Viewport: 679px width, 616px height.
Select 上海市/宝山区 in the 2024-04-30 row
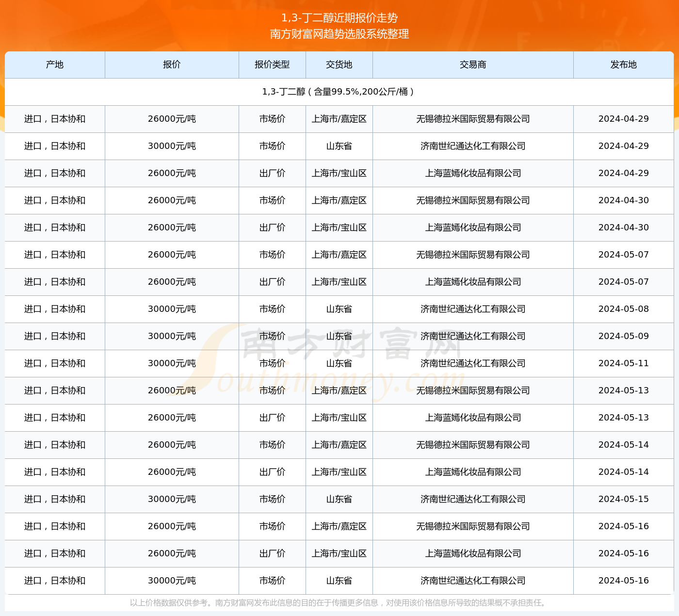(339, 227)
